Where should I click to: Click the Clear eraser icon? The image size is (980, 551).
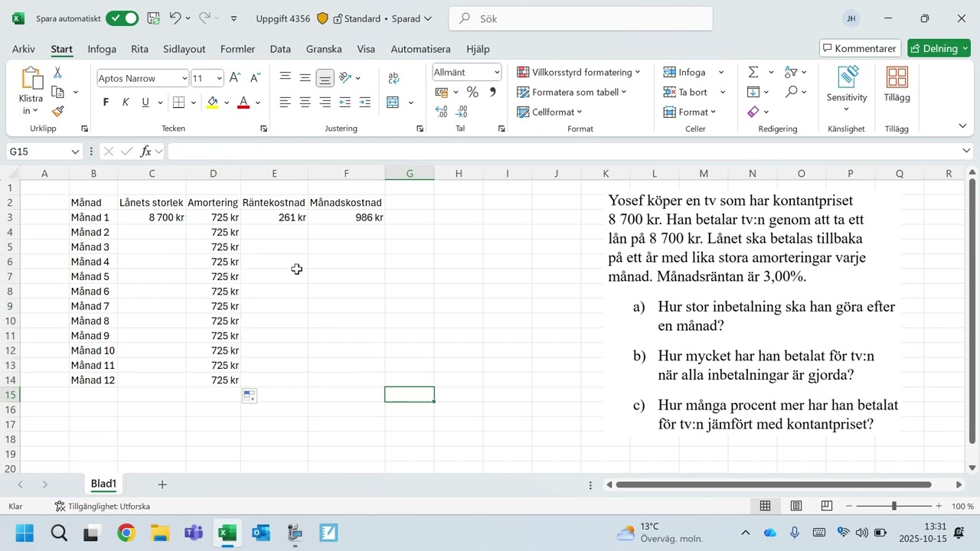point(753,112)
